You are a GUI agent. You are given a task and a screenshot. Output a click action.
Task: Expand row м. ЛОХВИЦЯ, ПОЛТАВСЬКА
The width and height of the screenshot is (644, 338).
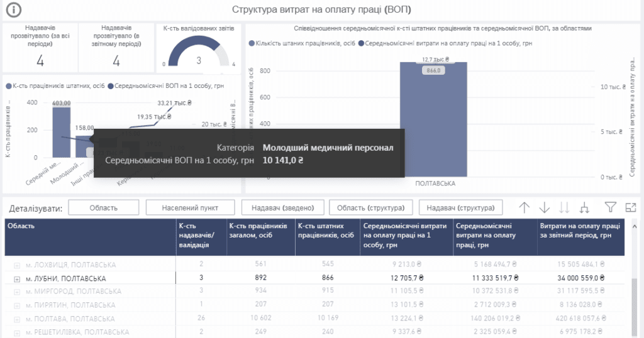click(17, 265)
